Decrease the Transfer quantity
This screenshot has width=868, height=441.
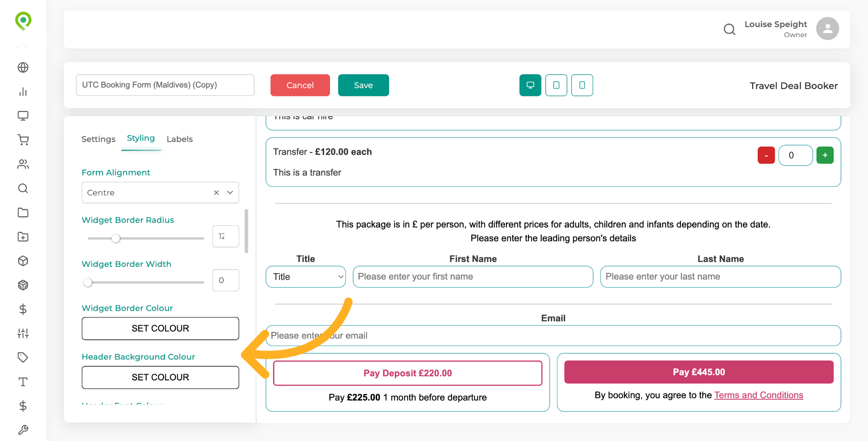tap(766, 155)
